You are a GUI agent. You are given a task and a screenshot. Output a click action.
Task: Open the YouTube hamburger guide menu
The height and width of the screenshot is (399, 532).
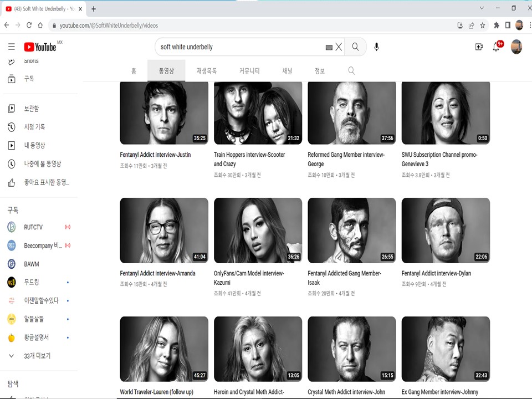(x=11, y=47)
